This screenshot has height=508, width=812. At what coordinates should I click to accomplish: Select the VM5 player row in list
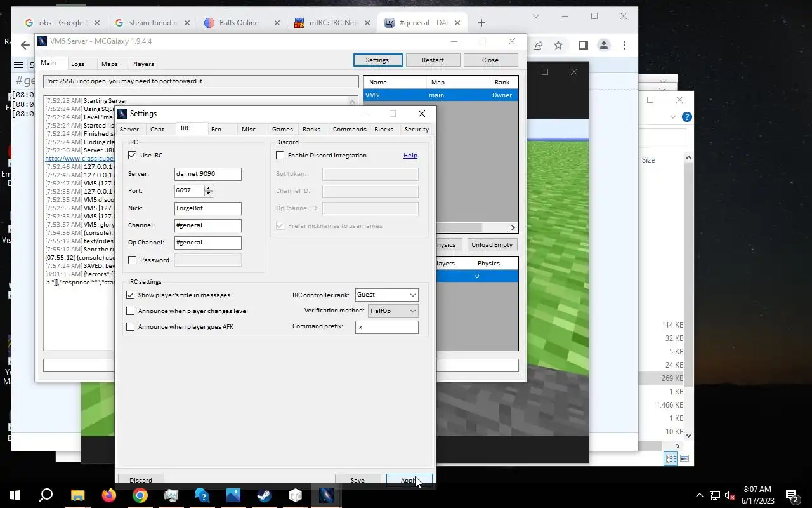coord(441,95)
